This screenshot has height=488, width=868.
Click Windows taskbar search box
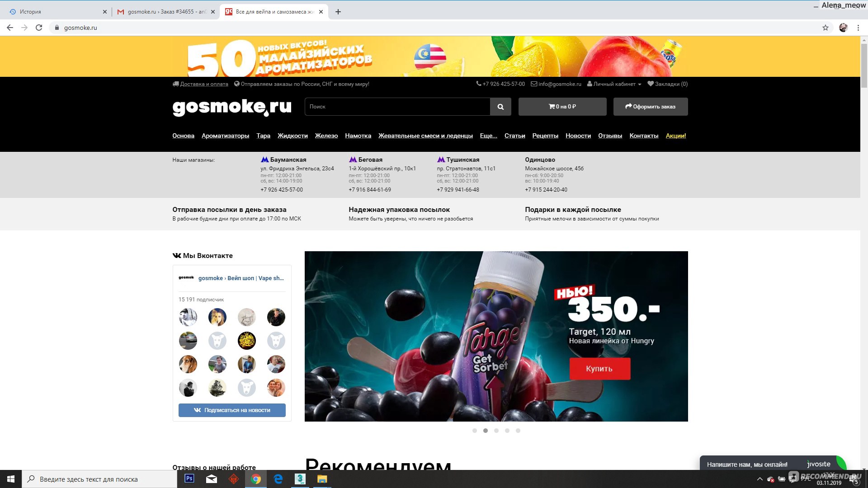point(99,479)
